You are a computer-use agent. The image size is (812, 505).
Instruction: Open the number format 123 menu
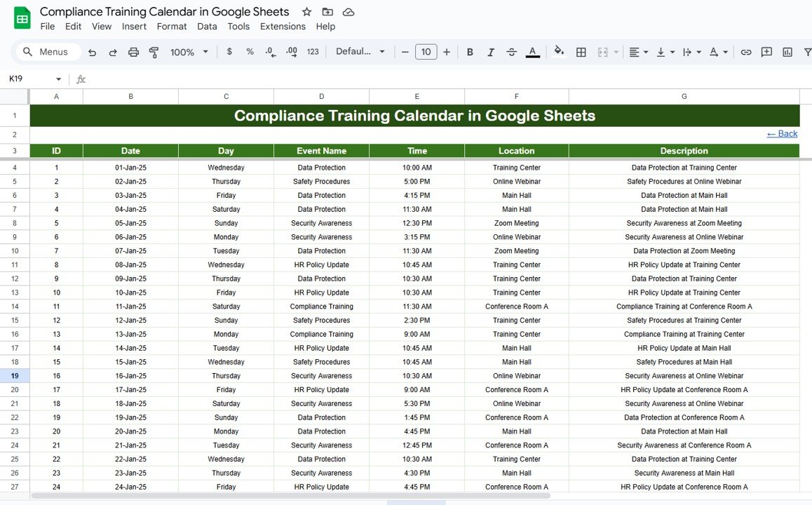[x=313, y=52]
